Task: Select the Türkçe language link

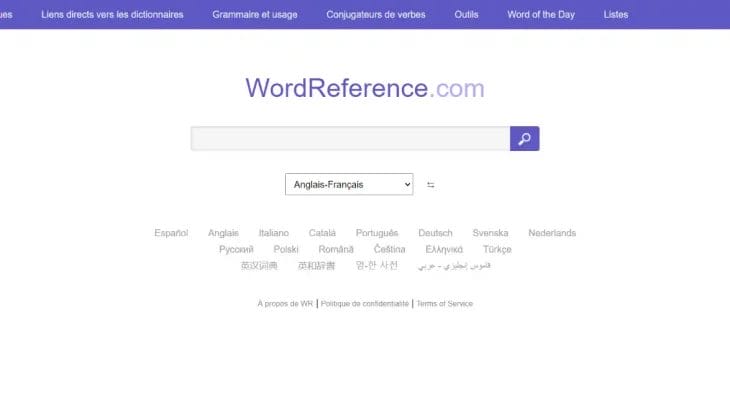Action: tap(497, 249)
